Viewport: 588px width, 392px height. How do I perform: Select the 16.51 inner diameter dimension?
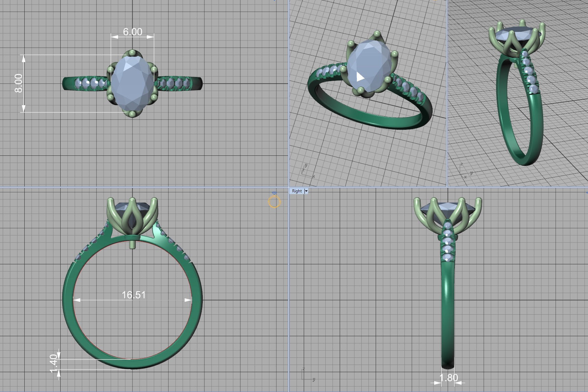pyautogui.click(x=134, y=295)
